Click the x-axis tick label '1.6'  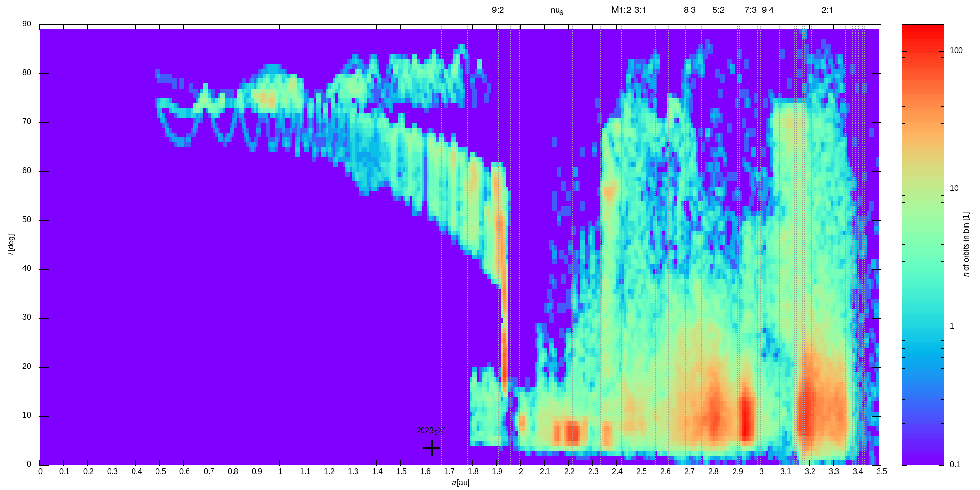pyautogui.click(x=424, y=472)
